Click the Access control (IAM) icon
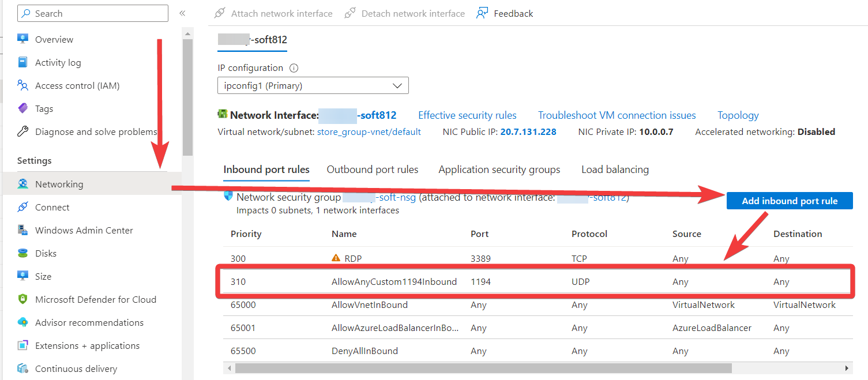This screenshot has height=380, width=868. coord(22,85)
